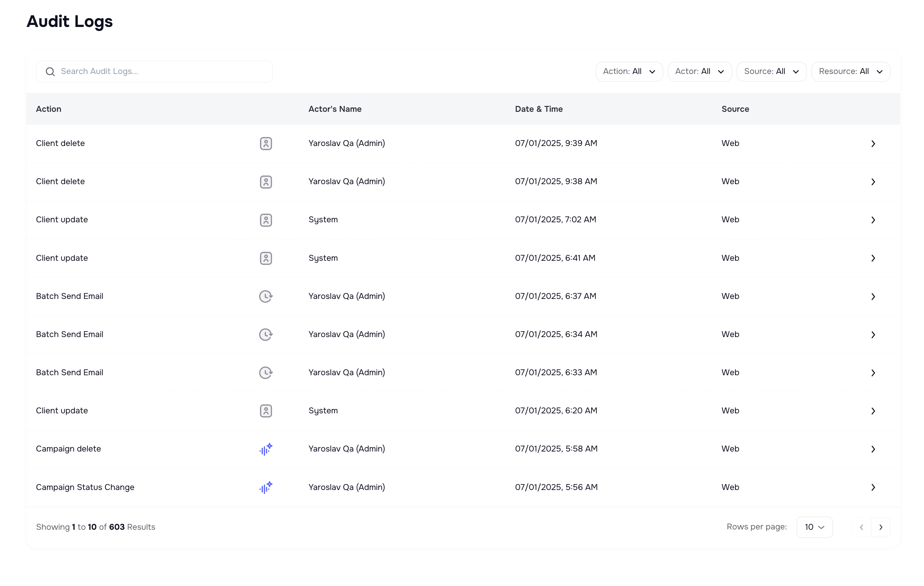Click the Actor's Name column header
This screenshot has width=924, height=586.
pos(335,109)
